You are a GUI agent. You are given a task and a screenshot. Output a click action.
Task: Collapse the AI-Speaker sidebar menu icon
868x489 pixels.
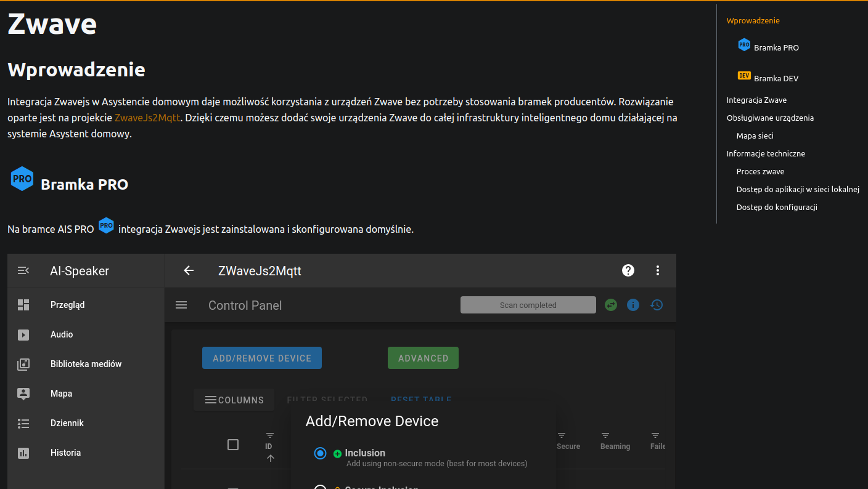point(23,270)
